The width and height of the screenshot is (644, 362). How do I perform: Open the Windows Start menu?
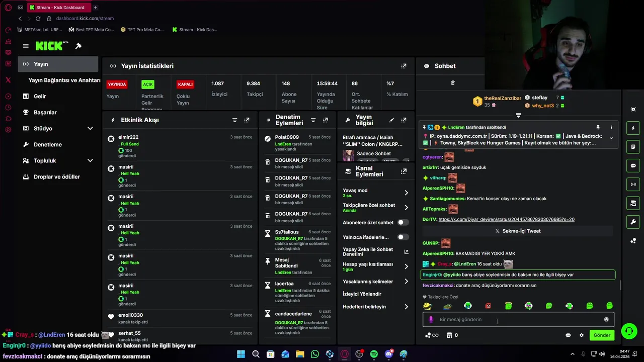pyautogui.click(x=241, y=354)
